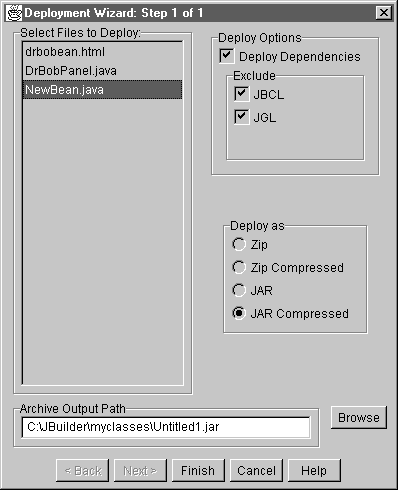Click the Archive Output Path text field
This screenshot has height=490, width=398.
point(166,427)
